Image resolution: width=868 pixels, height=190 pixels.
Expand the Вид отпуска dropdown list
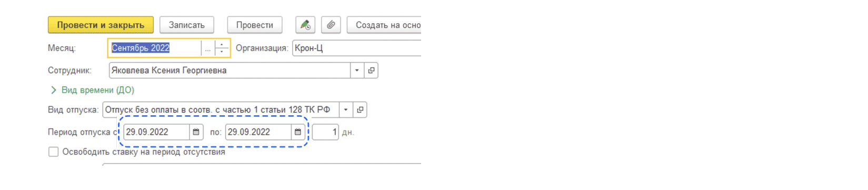coord(346,110)
